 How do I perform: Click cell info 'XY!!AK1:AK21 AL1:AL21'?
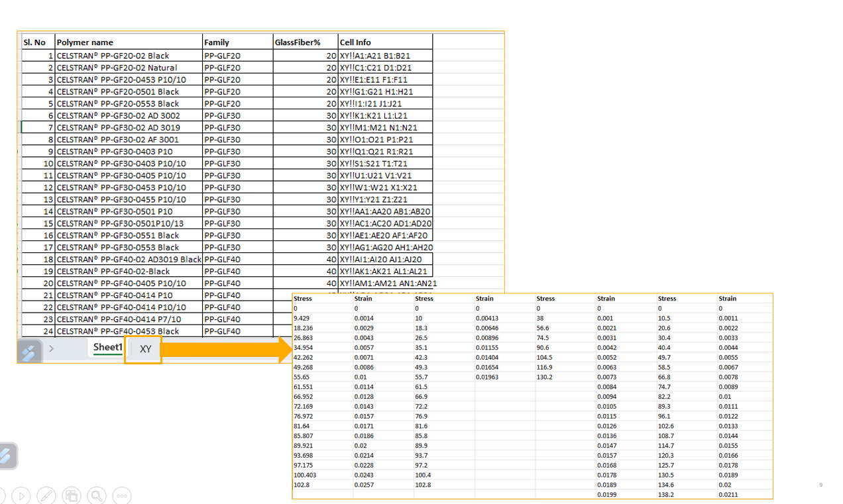[385, 271]
